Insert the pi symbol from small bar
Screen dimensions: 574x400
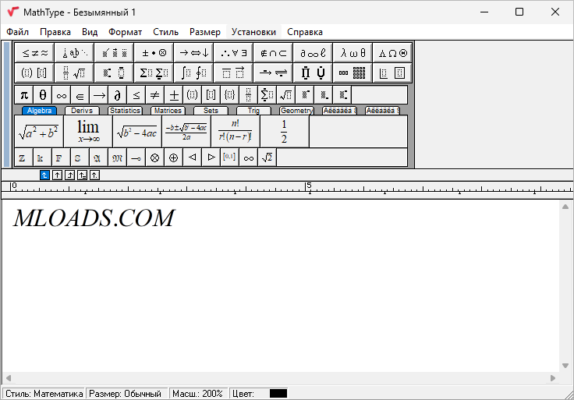click(24, 95)
